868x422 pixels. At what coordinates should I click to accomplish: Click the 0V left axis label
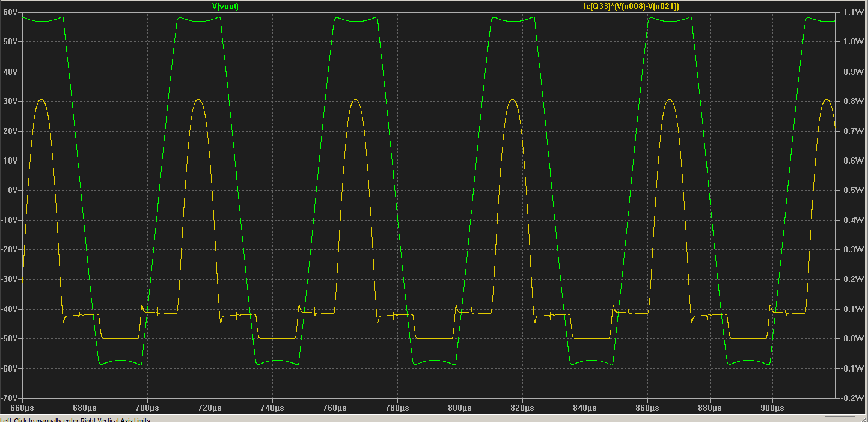(14, 190)
